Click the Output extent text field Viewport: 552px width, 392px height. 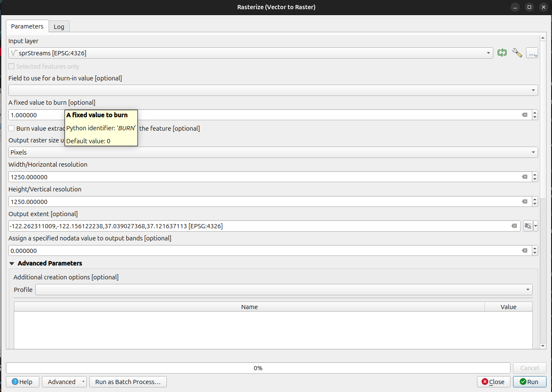(260, 226)
